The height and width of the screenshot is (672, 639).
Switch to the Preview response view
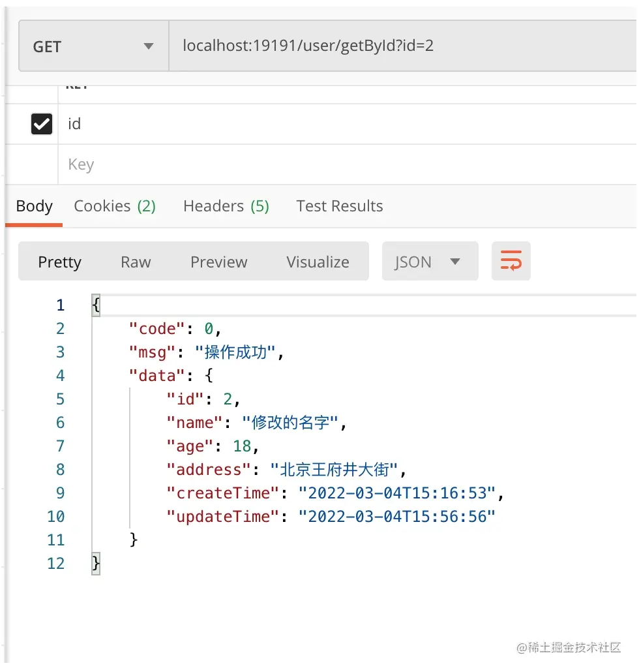click(x=218, y=262)
